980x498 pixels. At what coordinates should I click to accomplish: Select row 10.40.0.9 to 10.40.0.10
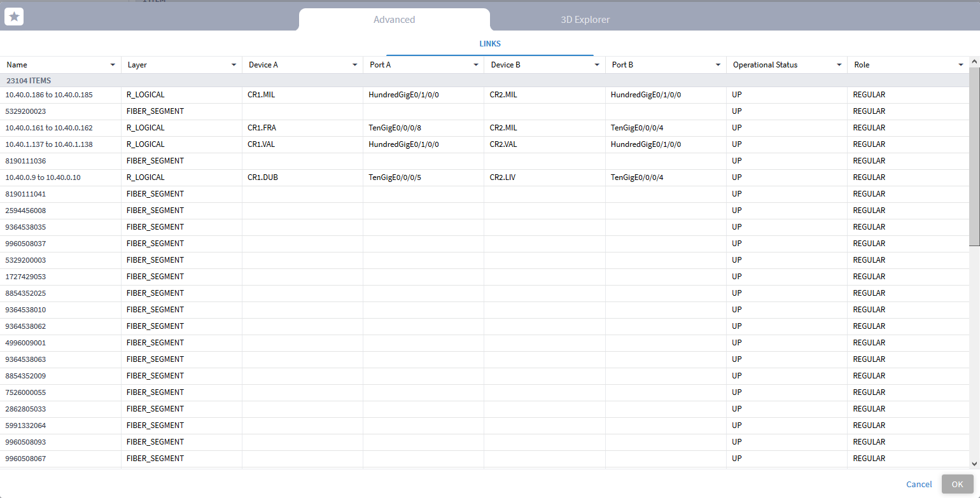(x=484, y=177)
